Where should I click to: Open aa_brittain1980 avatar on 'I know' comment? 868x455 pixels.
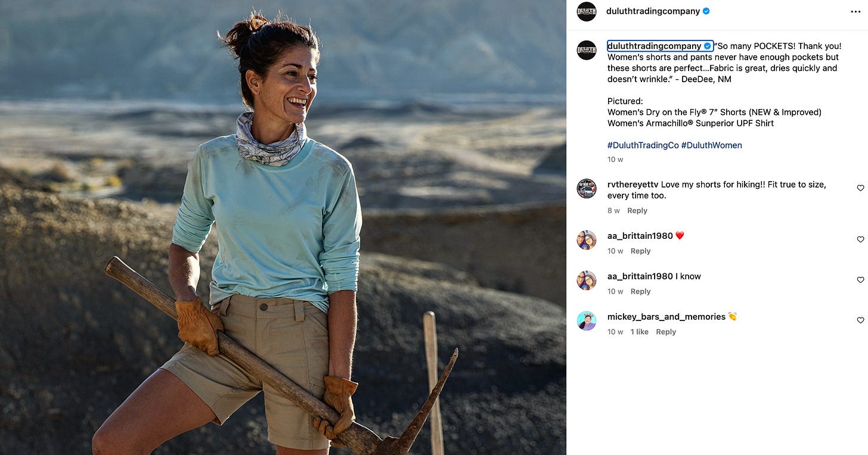pos(587,281)
